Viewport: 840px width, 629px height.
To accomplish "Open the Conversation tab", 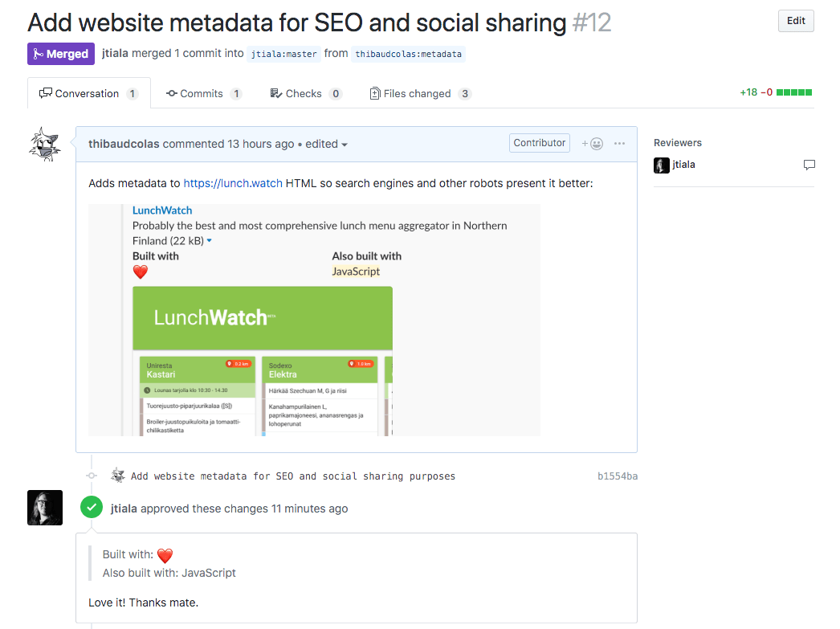I will coord(89,93).
